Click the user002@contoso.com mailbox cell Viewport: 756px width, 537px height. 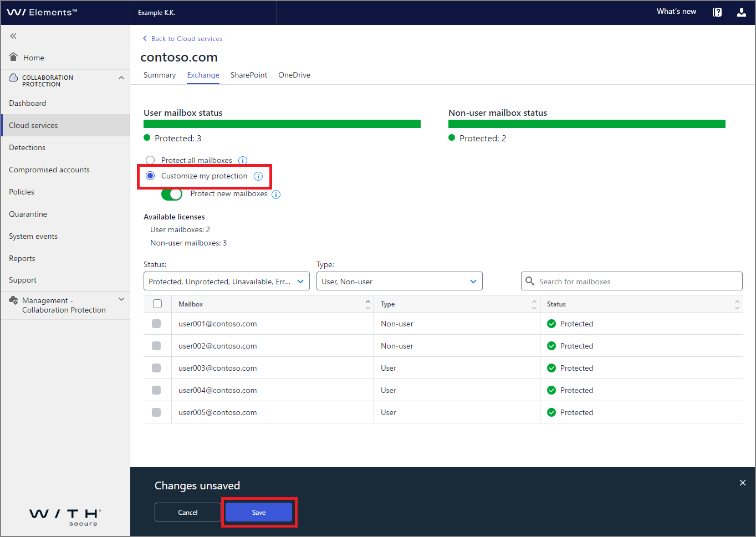click(x=273, y=346)
